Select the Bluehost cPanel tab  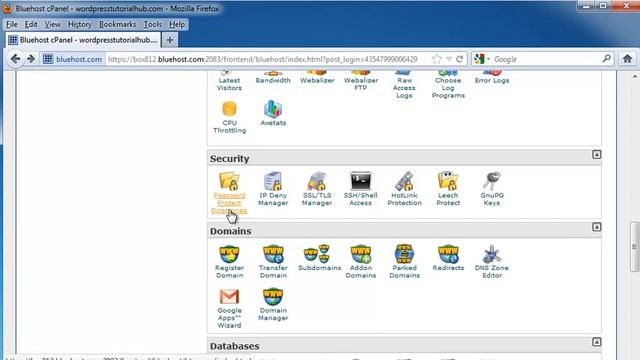click(83, 40)
